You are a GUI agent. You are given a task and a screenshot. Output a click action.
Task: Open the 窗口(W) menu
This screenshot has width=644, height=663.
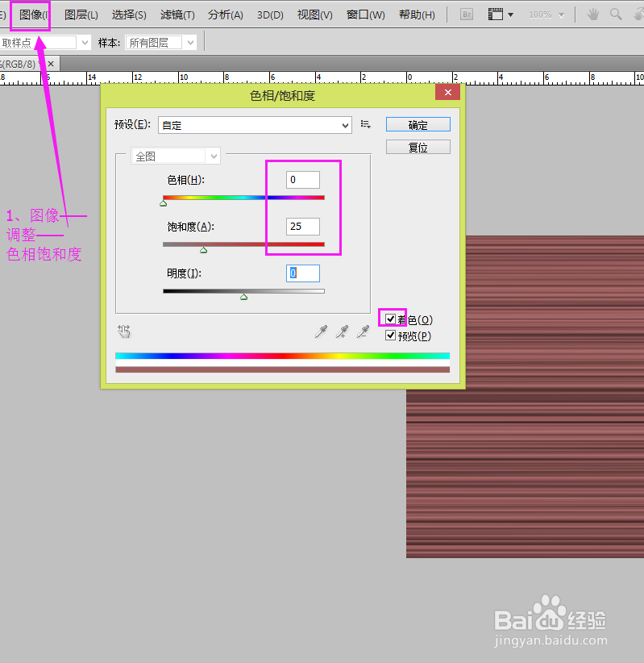366,15
